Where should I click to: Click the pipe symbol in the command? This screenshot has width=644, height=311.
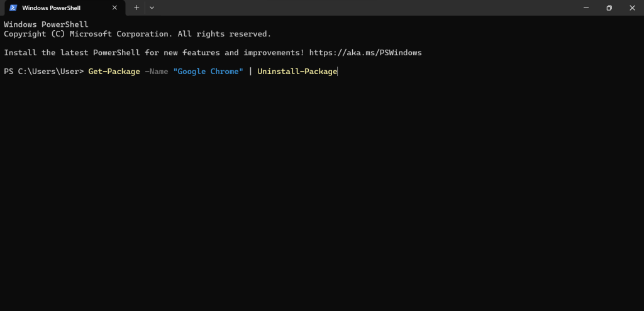pyautogui.click(x=250, y=72)
